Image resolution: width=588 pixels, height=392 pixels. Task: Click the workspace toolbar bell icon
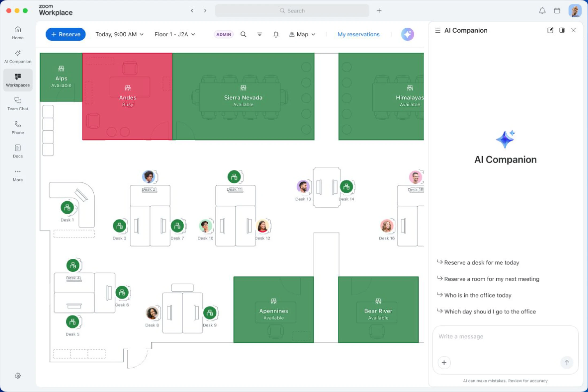click(276, 34)
